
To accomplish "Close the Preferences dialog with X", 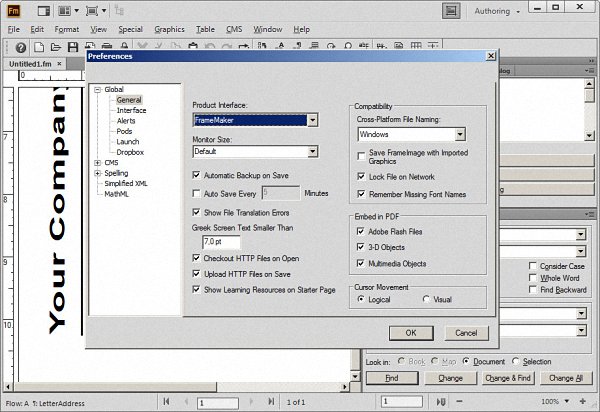I will click(x=491, y=57).
